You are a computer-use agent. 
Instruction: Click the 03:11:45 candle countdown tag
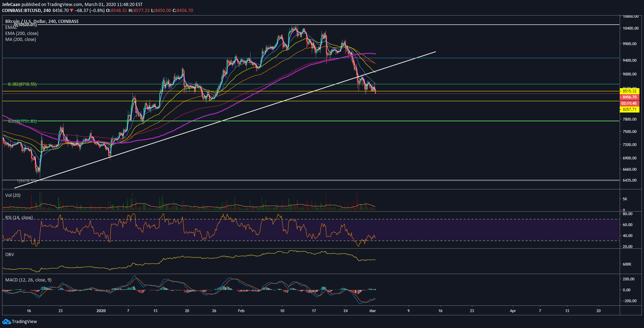point(629,104)
